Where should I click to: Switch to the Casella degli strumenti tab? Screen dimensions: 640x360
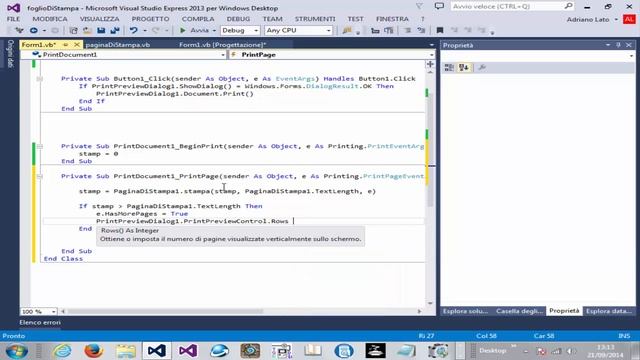(519, 311)
